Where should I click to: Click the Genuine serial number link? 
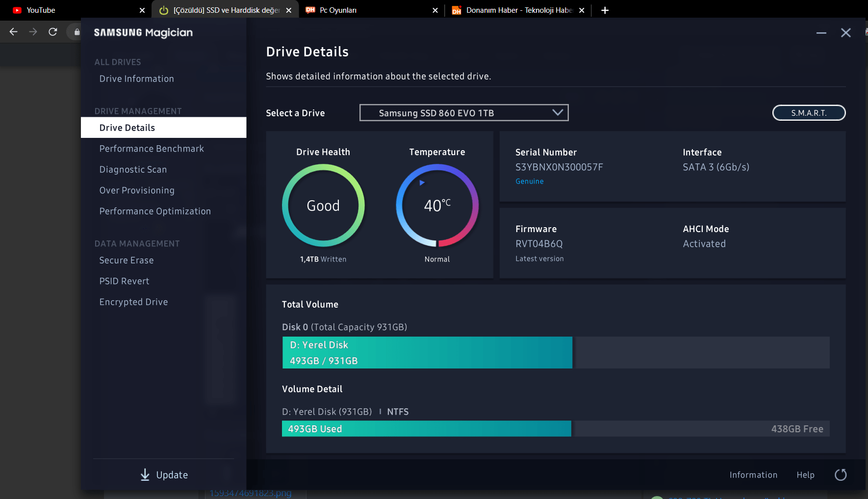[529, 182]
